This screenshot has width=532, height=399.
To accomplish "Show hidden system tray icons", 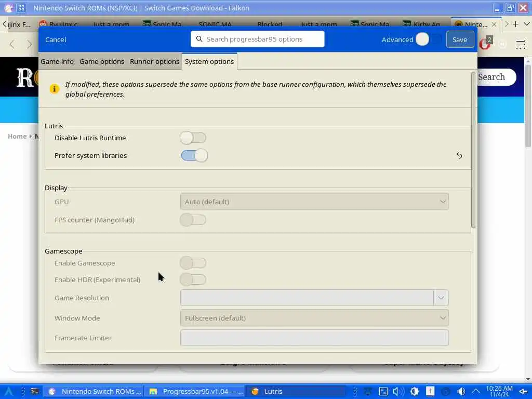I will pyautogui.click(x=476, y=392).
